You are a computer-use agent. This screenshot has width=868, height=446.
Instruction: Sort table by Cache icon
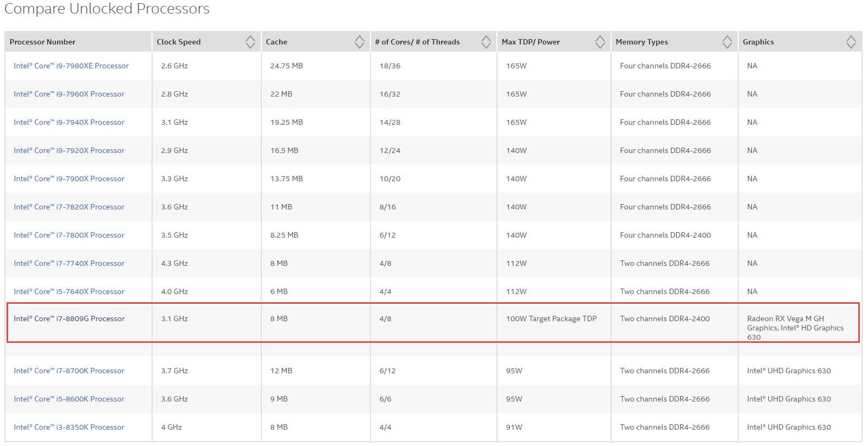[359, 42]
